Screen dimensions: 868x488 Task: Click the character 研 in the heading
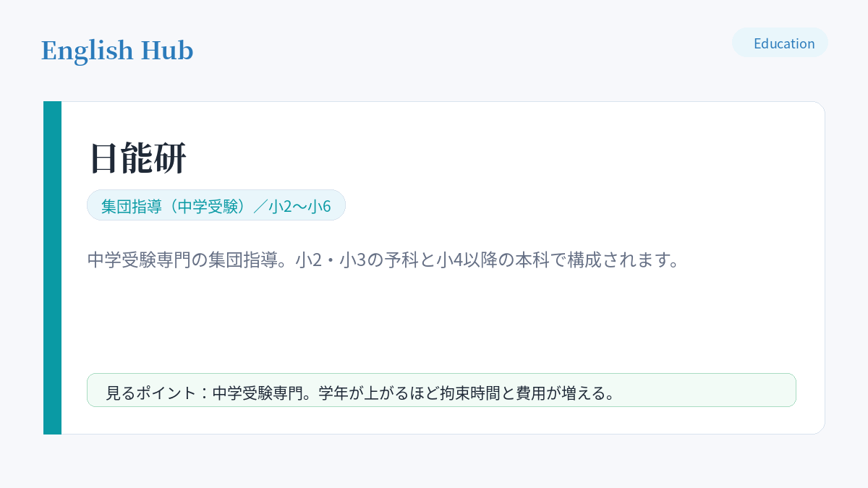pos(171,158)
